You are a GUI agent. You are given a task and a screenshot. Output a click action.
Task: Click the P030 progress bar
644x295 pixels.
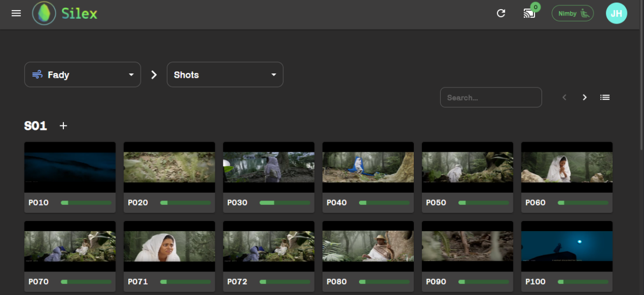(284, 203)
